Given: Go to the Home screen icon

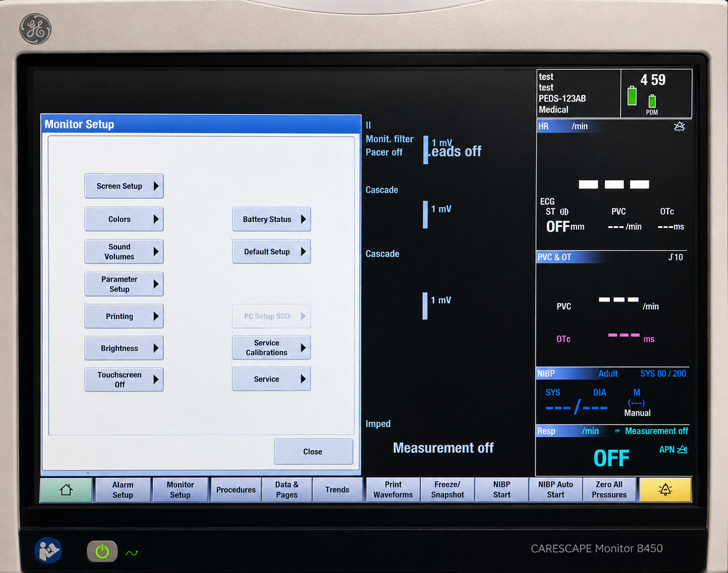Looking at the screenshot, I should coord(66,490).
